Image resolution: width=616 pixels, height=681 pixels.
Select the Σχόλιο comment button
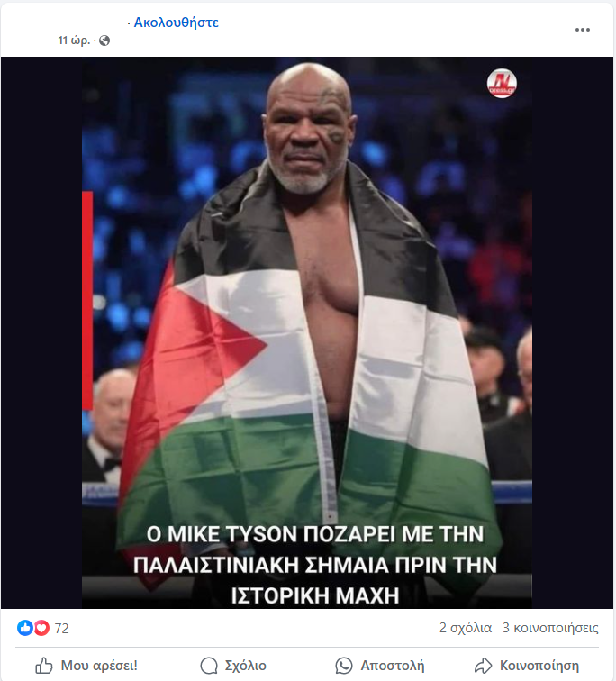click(245, 666)
